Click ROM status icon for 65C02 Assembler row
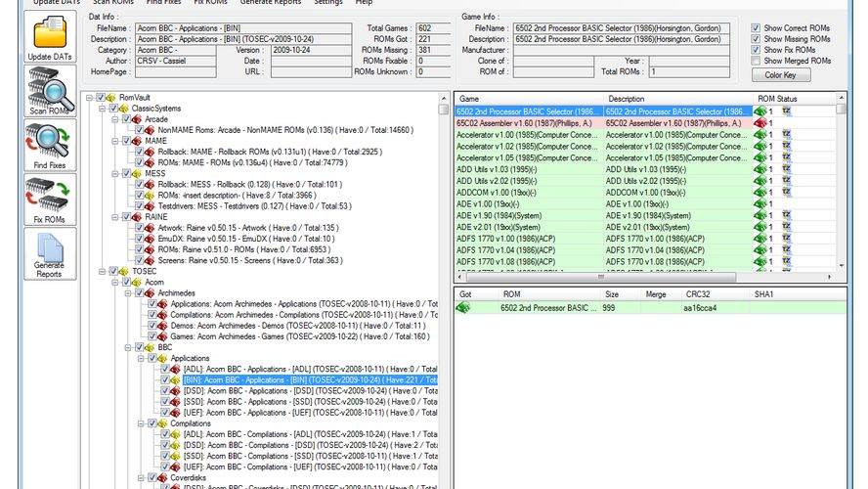This screenshot has width=868, height=489. [x=759, y=123]
